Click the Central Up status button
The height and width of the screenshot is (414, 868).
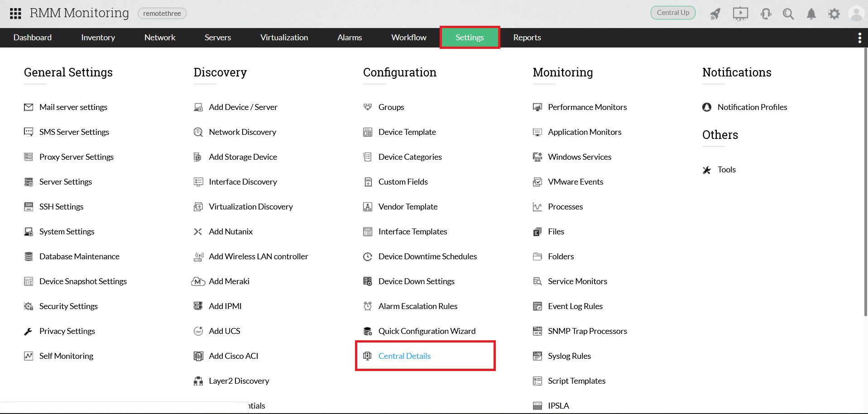coord(673,13)
